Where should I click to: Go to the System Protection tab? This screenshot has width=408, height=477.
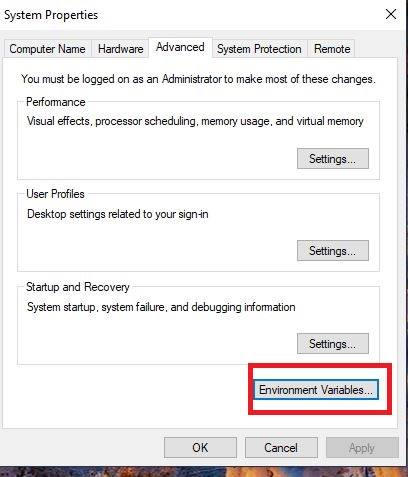point(259,49)
